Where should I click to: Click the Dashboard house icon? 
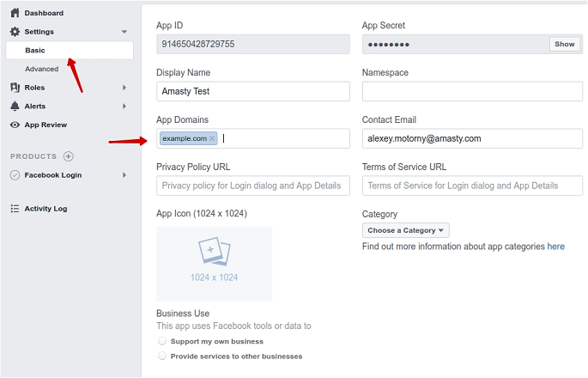pos(15,13)
